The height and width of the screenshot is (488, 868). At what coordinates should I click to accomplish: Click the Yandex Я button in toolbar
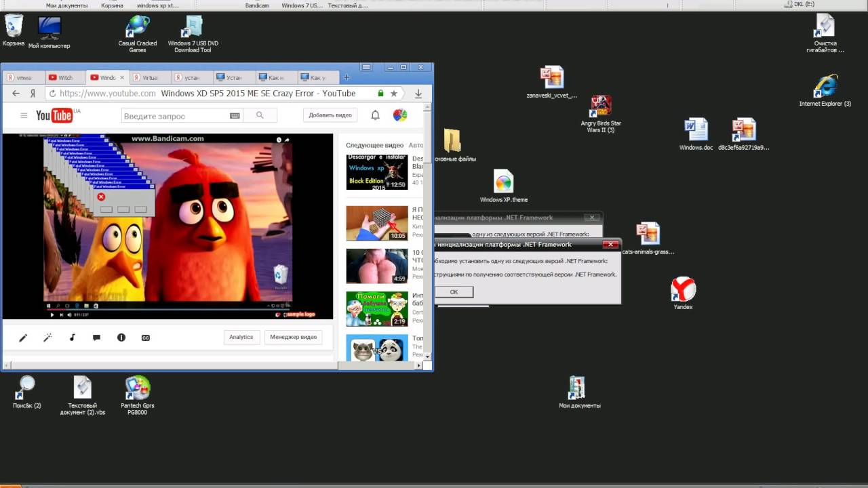point(32,94)
